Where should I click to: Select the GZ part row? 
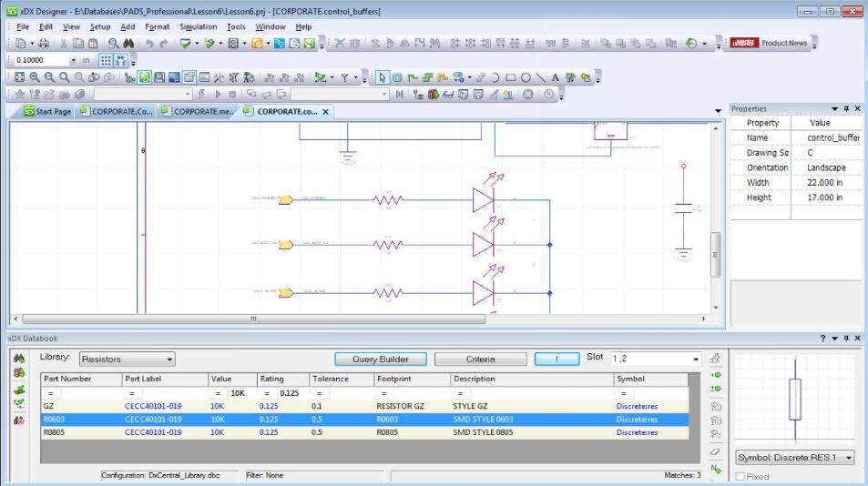point(365,406)
